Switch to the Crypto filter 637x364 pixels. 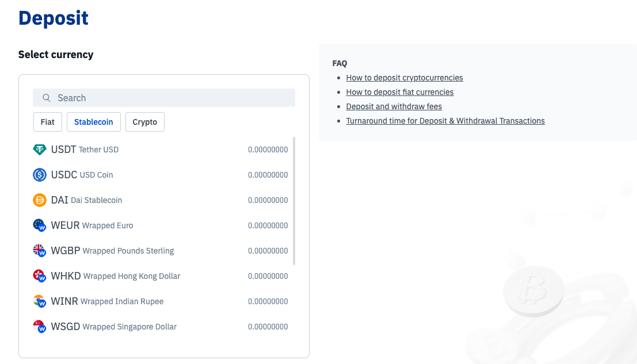point(145,122)
